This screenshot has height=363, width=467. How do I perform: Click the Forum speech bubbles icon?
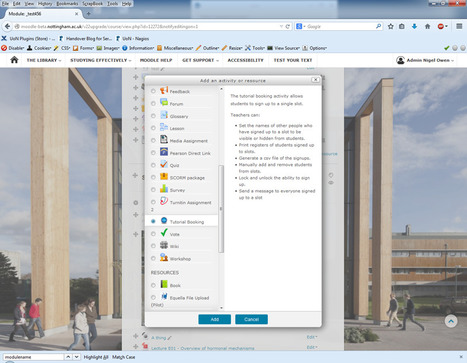coord(164,102)
